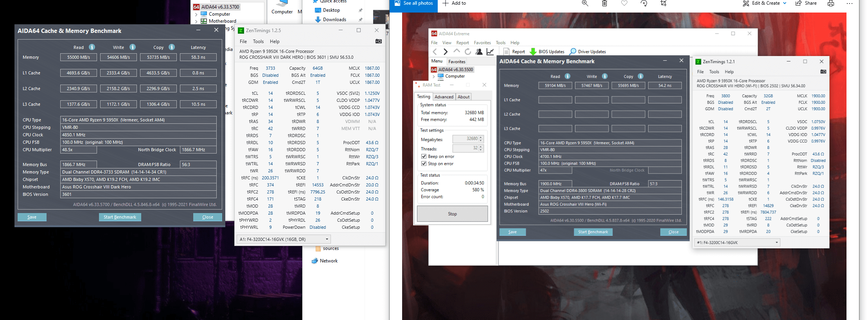
Task: Switch to About tab in RAM Test
Action: coord(464,97)
